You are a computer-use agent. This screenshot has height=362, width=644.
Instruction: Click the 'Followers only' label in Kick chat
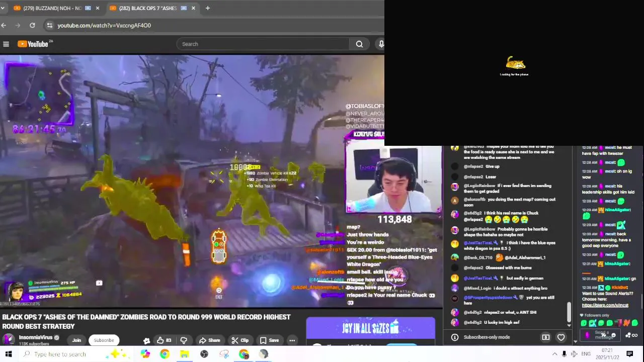(x=597, y=315)
